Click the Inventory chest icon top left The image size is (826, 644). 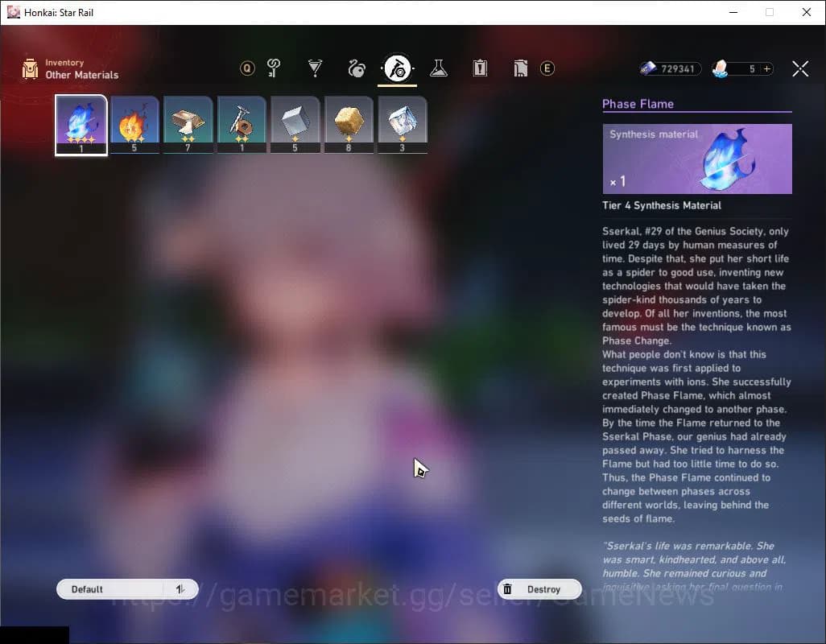[x=31, y=68]
